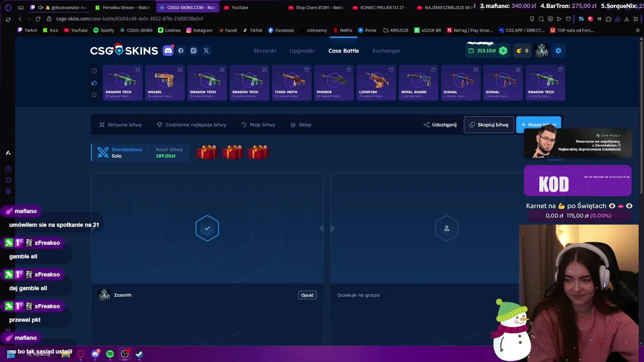
Task: Open the site's Instagram icon in header
Action: 193,50
